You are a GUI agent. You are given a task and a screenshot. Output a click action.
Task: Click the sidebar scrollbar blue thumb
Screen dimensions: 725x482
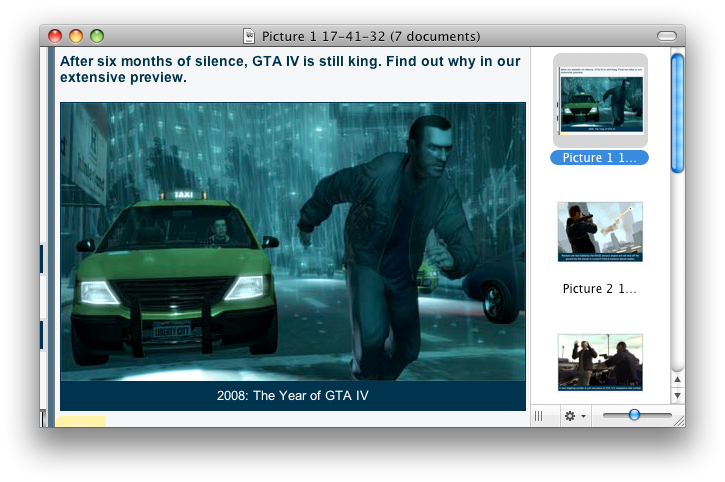point(677,113)
